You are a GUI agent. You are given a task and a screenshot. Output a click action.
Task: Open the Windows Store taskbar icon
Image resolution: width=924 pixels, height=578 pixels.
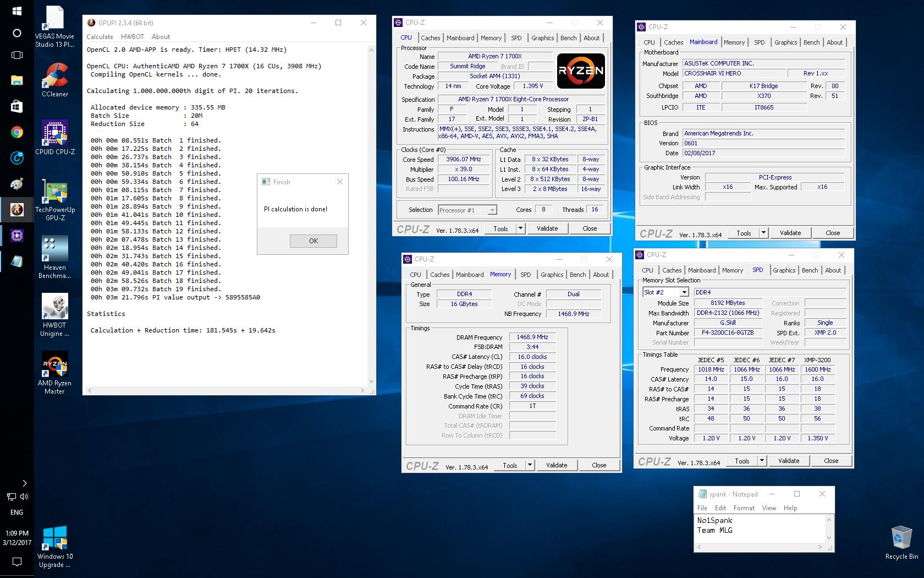pos(16,106)
